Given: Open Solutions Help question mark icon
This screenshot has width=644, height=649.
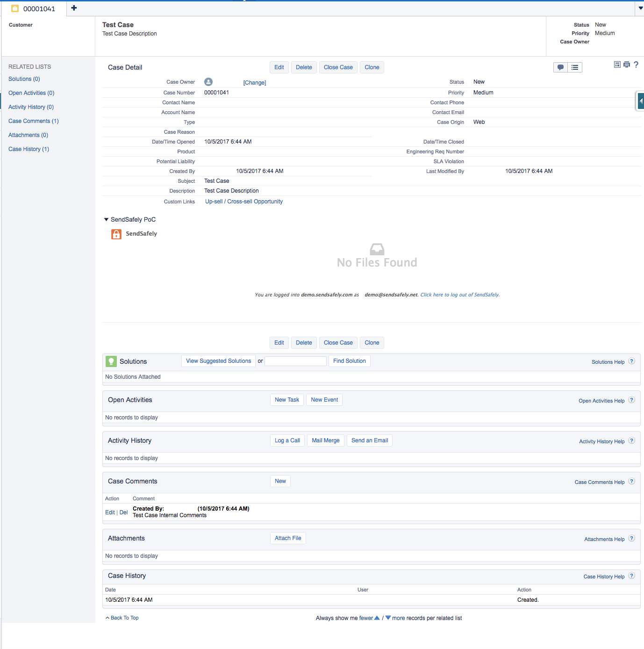Looking at the screenshot, I should [631, 361].
